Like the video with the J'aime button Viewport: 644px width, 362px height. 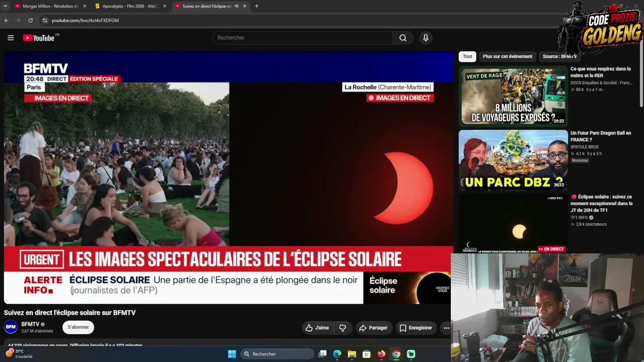coord(317,328)
